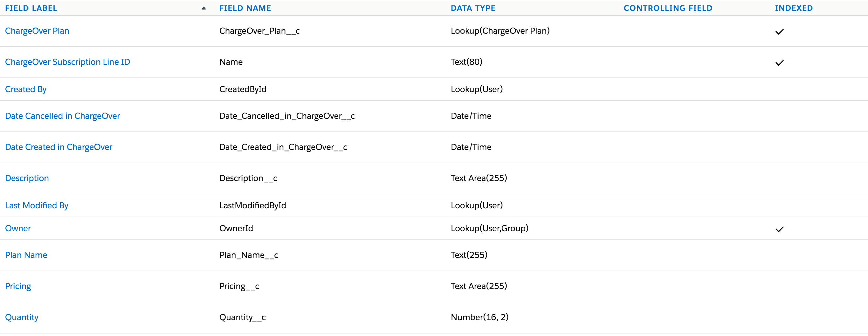Click the ascending sort arrow icon

(203, 8)
